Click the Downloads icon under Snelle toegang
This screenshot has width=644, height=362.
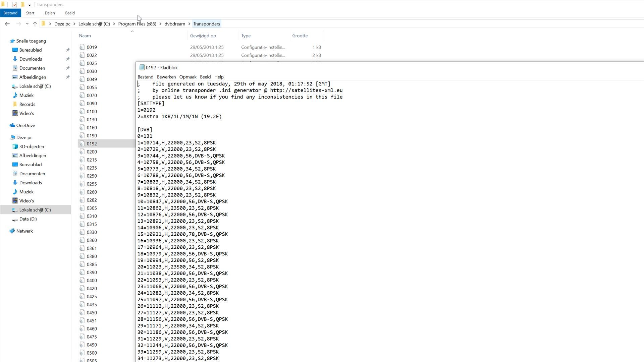point(15,59)
